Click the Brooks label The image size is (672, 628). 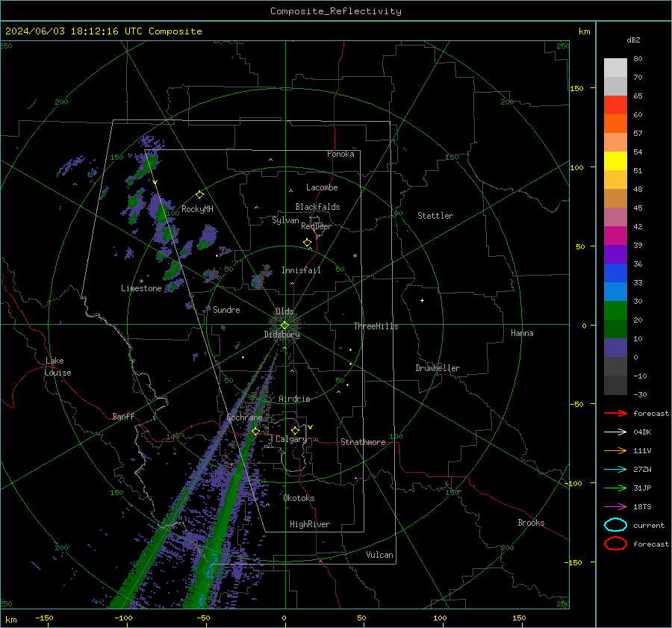point(531,523)
